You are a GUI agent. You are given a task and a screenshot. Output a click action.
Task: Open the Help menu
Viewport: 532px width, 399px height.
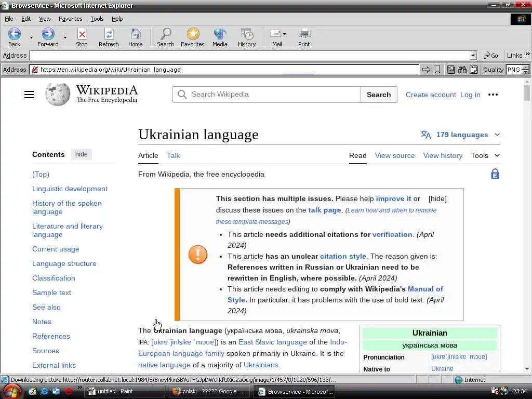coord(117,19)
